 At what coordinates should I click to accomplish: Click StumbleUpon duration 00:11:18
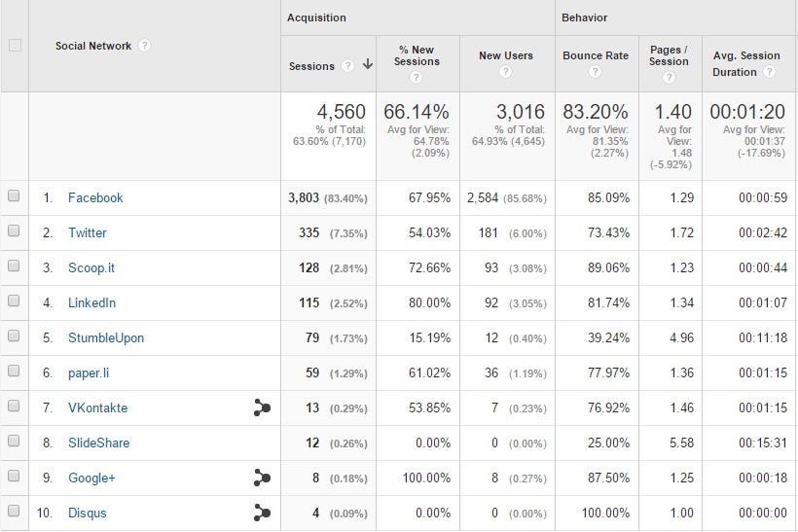click(x=763, y=338)
